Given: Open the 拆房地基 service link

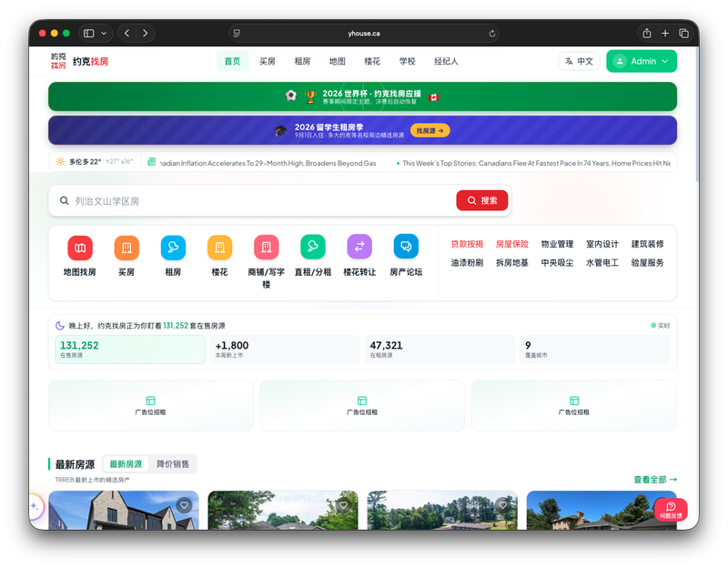Looking at the screenshot, I should tap(512, 262).
